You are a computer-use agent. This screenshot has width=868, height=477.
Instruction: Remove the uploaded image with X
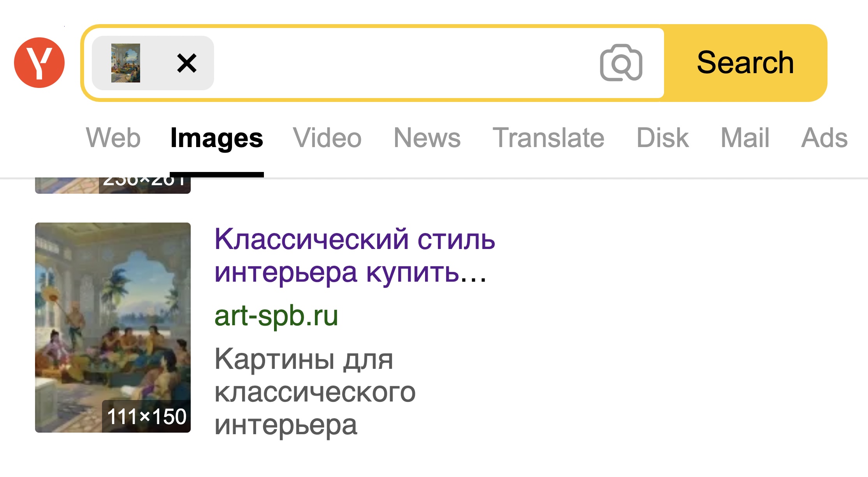tap(187, 63)
